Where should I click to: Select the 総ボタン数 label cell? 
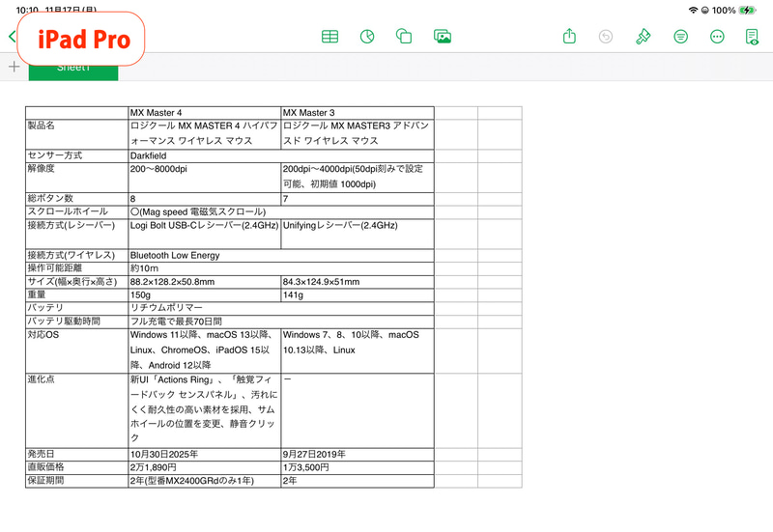click(77, 199)
